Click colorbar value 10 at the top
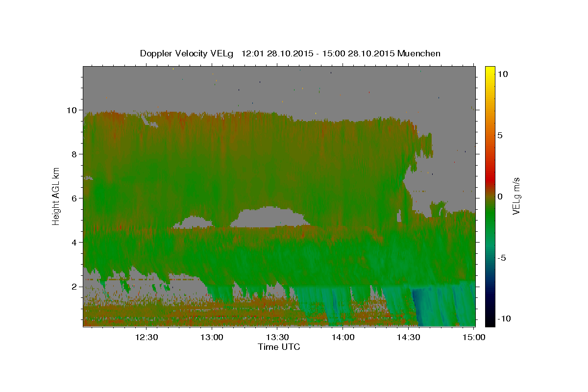588x392 pixels. click(502, 74)
